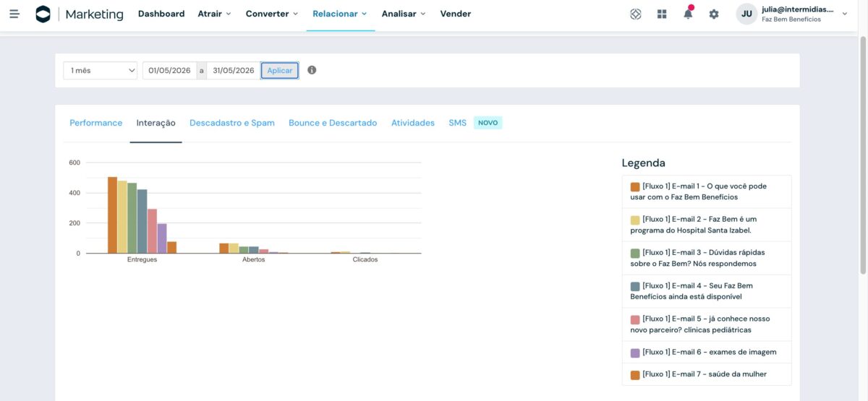Switch to the Performance tab
Viewport: 868px width, 401px height.
(x=96, y=123)
